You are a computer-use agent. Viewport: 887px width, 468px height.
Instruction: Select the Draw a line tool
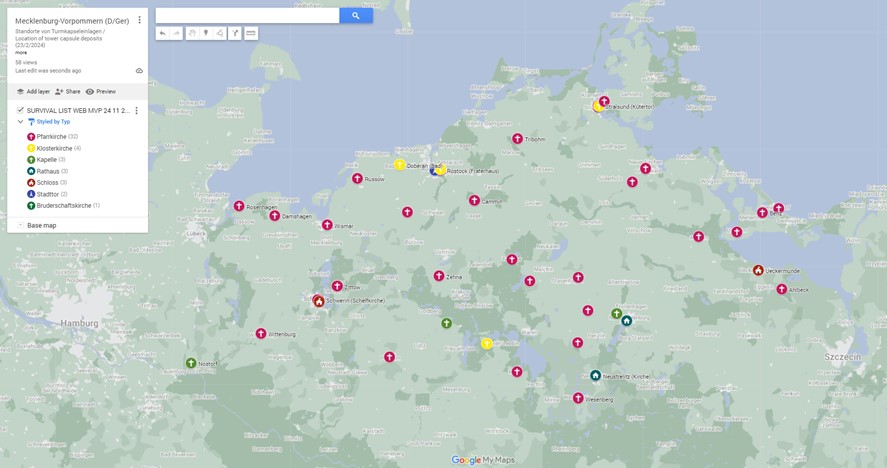[x=220, y=33]
